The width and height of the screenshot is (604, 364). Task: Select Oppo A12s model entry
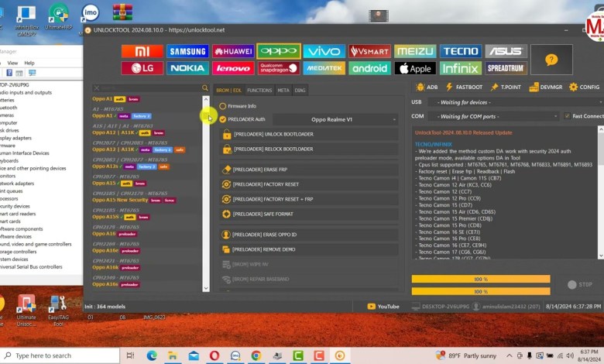coord(130,167)
